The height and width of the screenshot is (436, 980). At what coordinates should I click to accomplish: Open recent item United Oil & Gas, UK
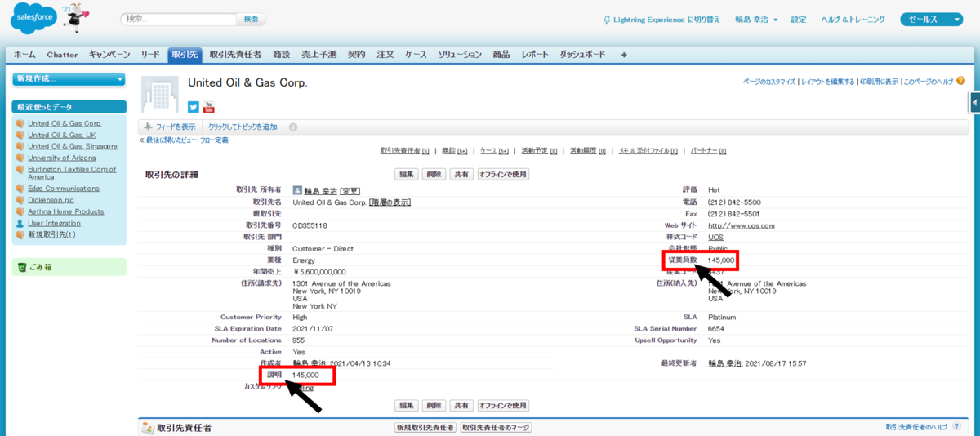pyautogui.click(x=62, y=135)
